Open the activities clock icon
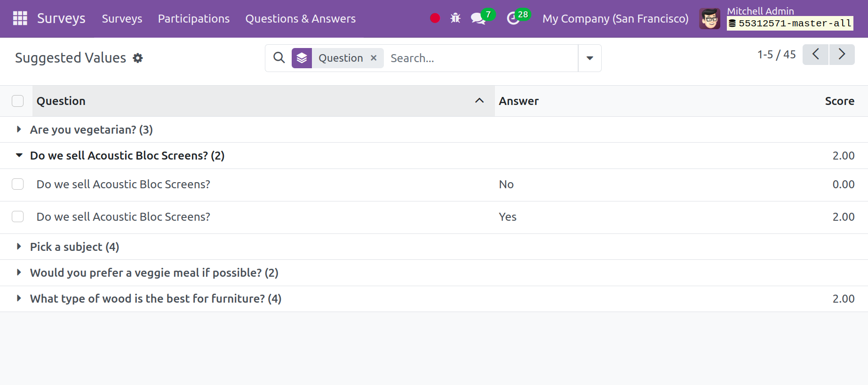Image resolution: width=868 pixels, height=385 pixels. (x=513, y=18)
